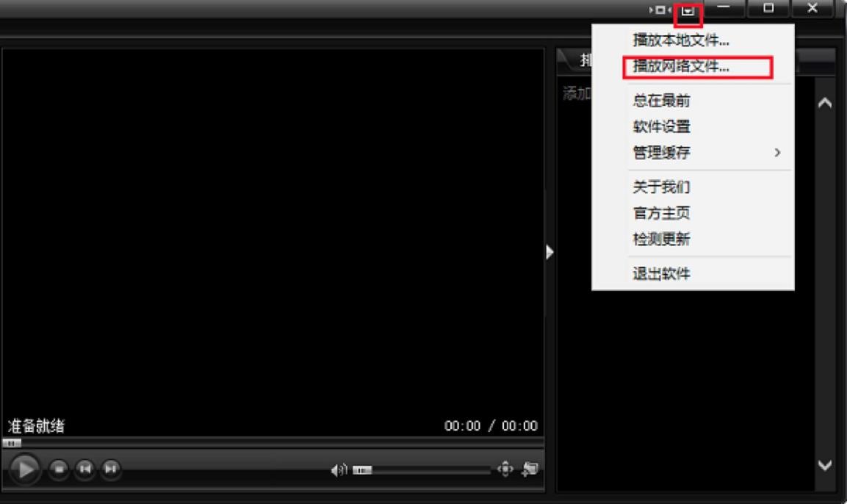
Task: Open 关于我们 about dialog
Action: (661, 187)
